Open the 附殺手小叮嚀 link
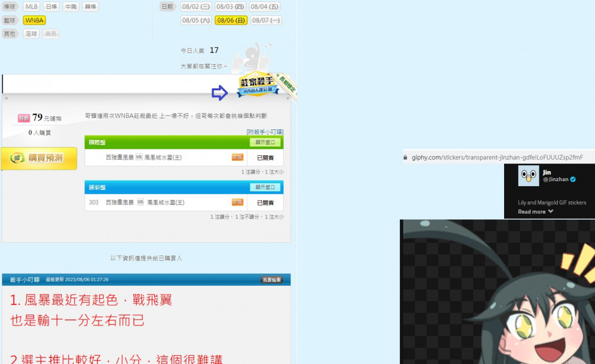The image size is (595, 364). click(x=265, y=132)
